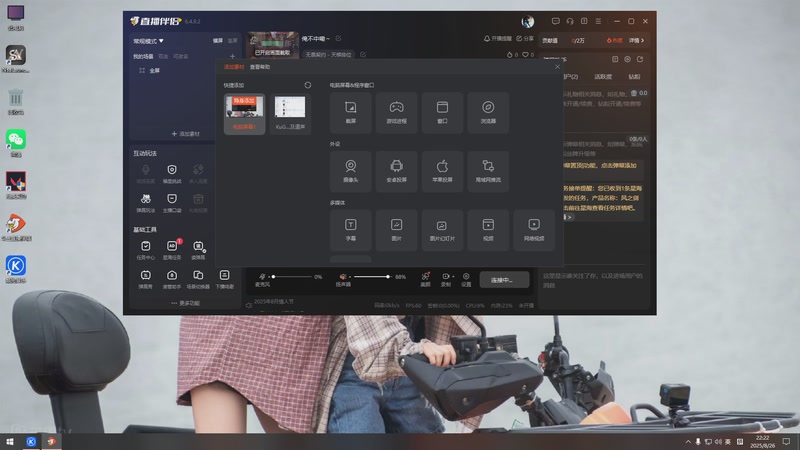Viewport: 800px width, 450px height.
Task: Edit the stream category tag pencil icon
Action: (x=363, y=54)
